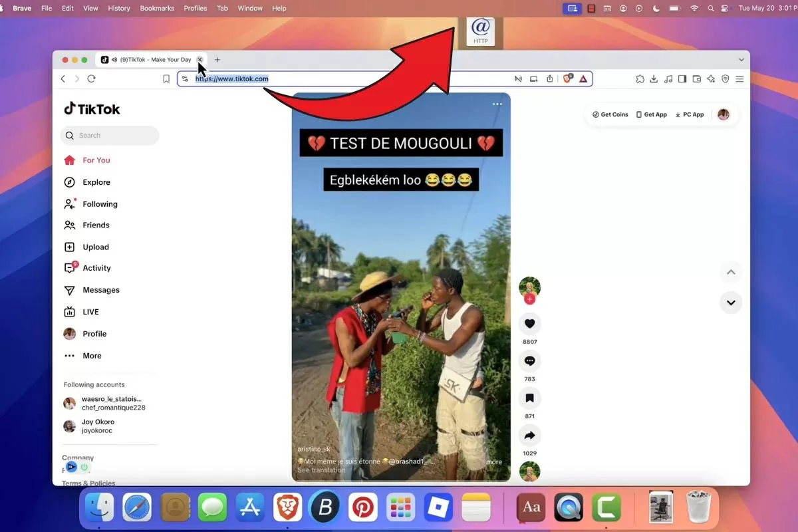
Task: Click the See translation link
Action: point(321,470)
